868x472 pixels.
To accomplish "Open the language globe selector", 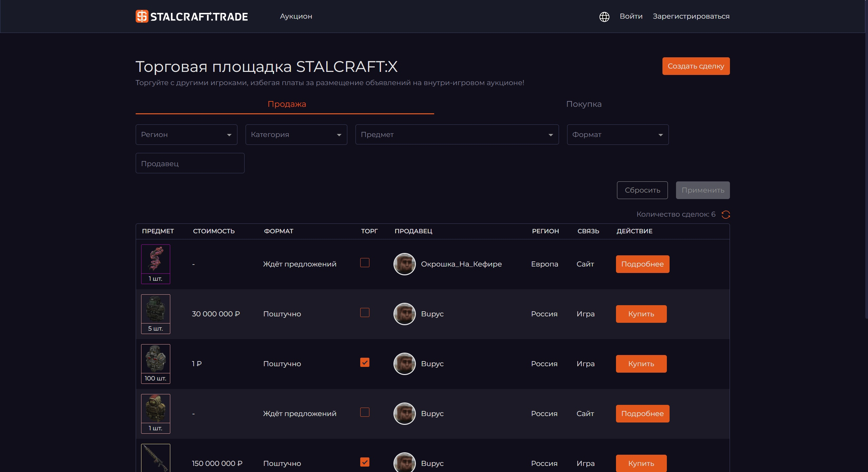I will pyautogui.click(x=604, y=17).
